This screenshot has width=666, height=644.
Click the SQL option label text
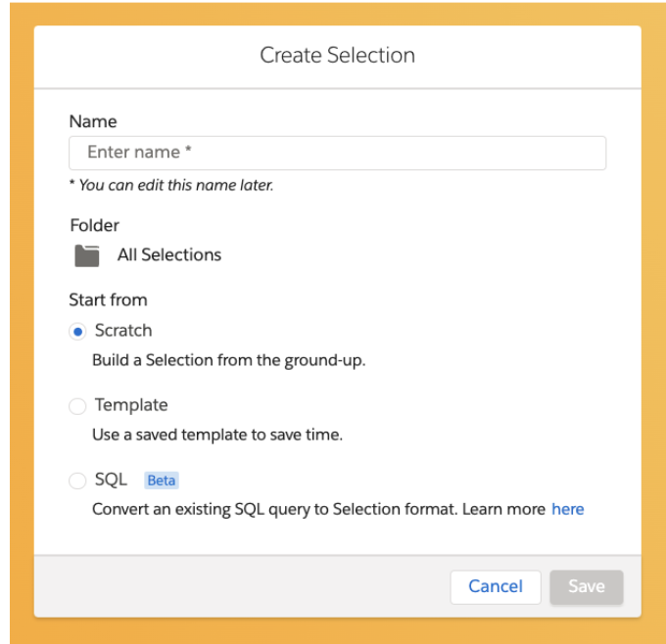[x=111, y=480]
